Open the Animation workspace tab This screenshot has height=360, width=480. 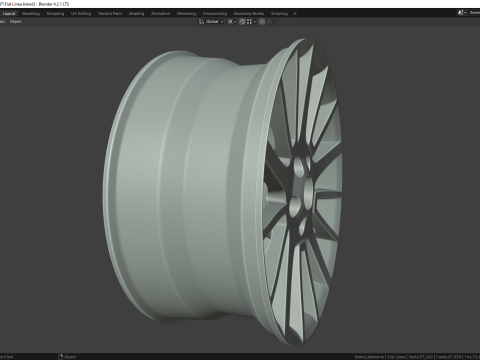pos(161,14)
